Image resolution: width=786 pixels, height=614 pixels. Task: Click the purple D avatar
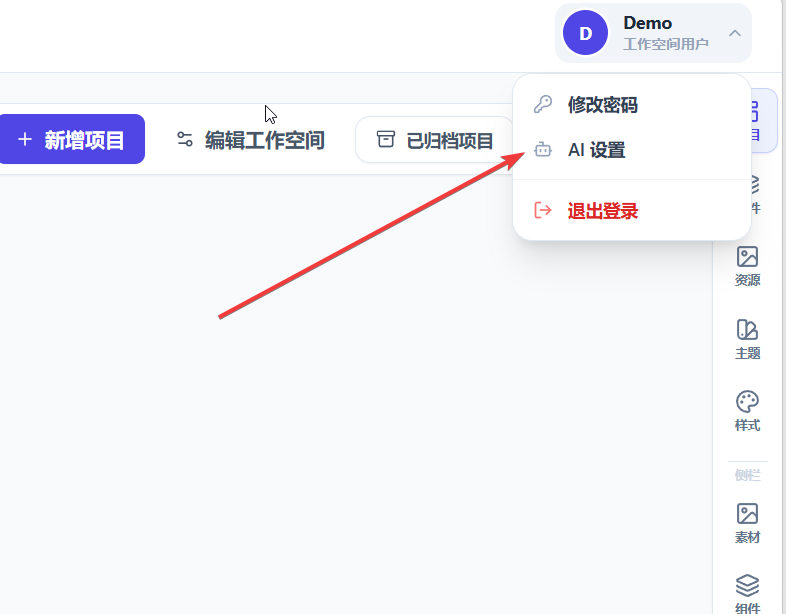click(x=585, y=33)
